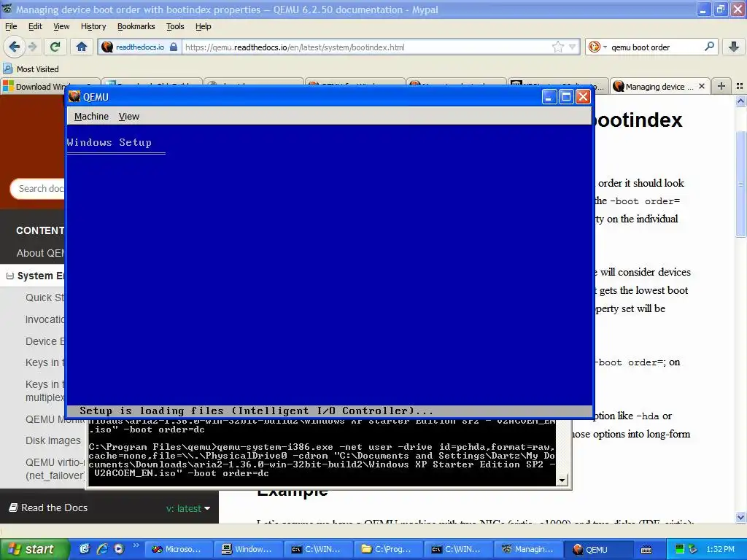Open a new tab with plus button
This screenshot has width=747, height=560.
721,86
